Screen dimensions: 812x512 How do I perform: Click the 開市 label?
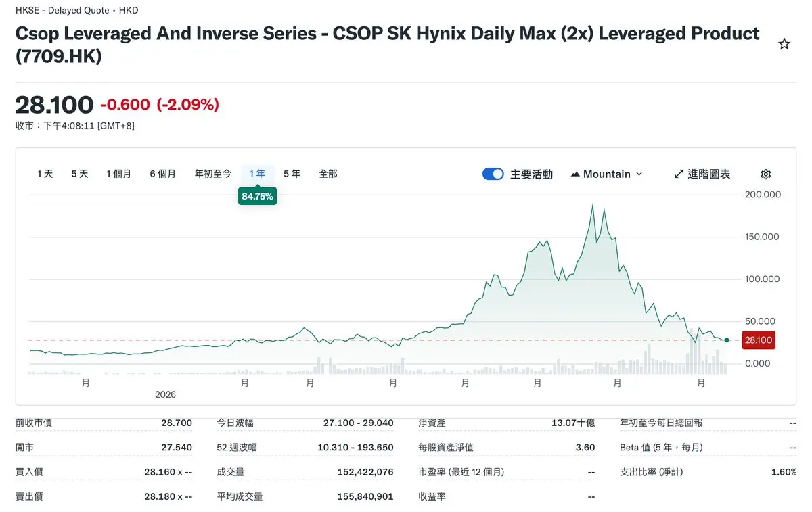click(24, 448)
